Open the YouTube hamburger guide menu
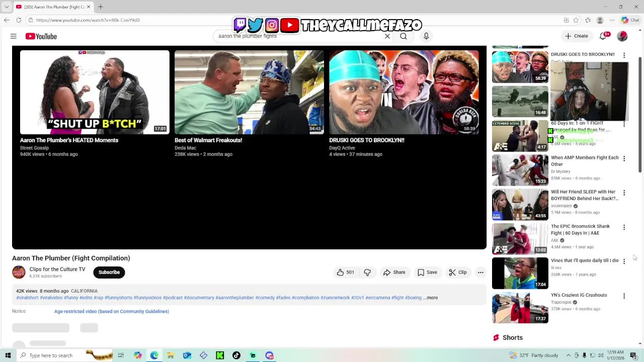644x362 pixels. point(14,36)
